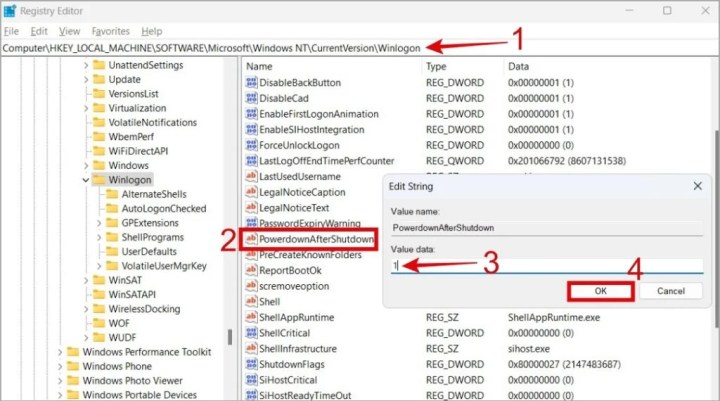Click the sihost.exe data cell
The image size is (720, 401).
pyautogui.click(x=529, y=349)
